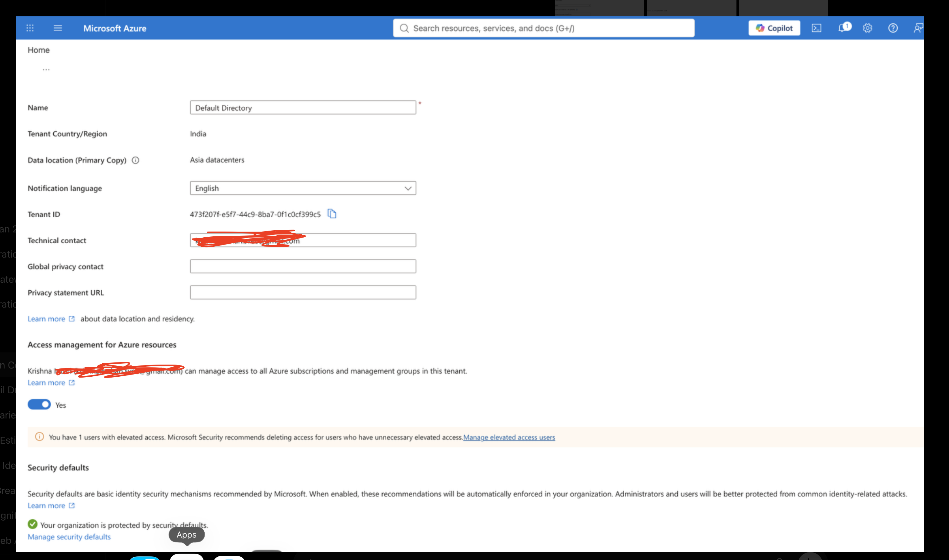The image size is (949, 560).
Task: Click the Global privacy contact field
Action: tap(303, 266)
